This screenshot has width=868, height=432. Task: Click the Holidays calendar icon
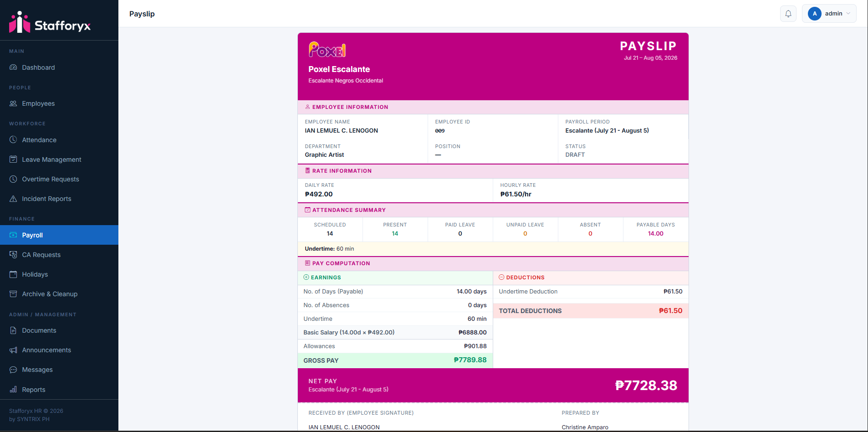click(13, 274)
